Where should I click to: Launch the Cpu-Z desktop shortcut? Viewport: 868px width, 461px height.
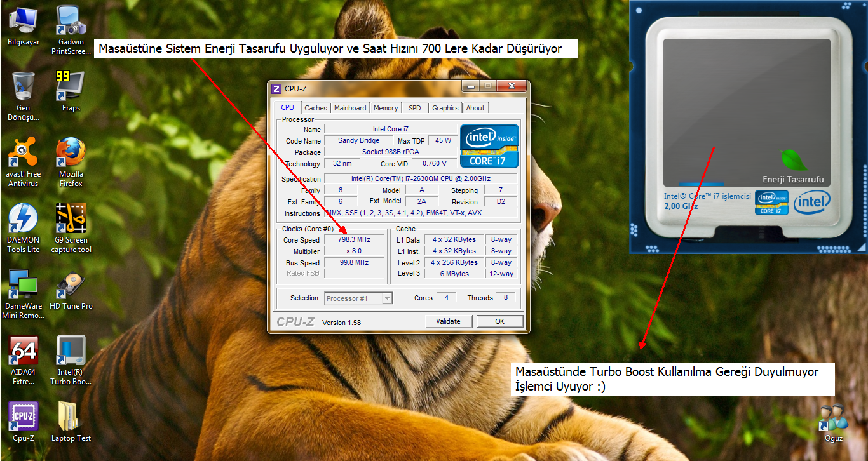pyautogui.click(x=24, y=422)
